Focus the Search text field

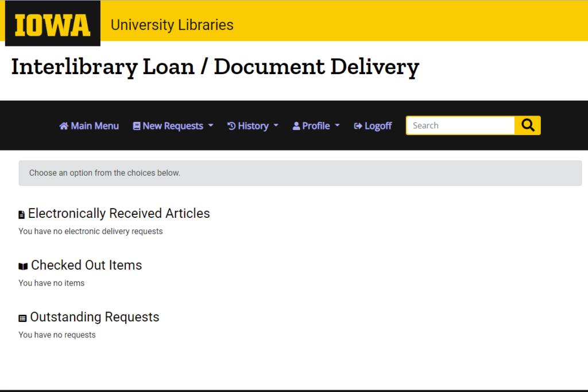point(460,125)
